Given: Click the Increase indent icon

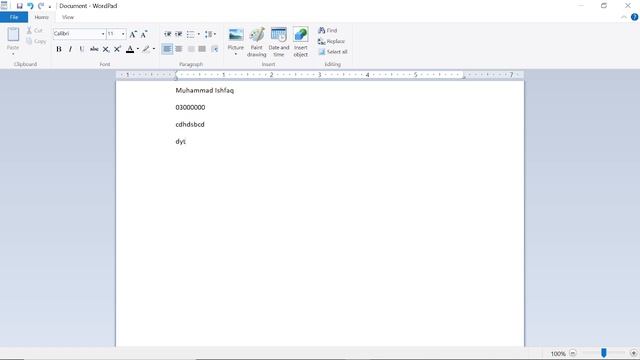Looking at the screenshot, I should click(x=178, y=34).
